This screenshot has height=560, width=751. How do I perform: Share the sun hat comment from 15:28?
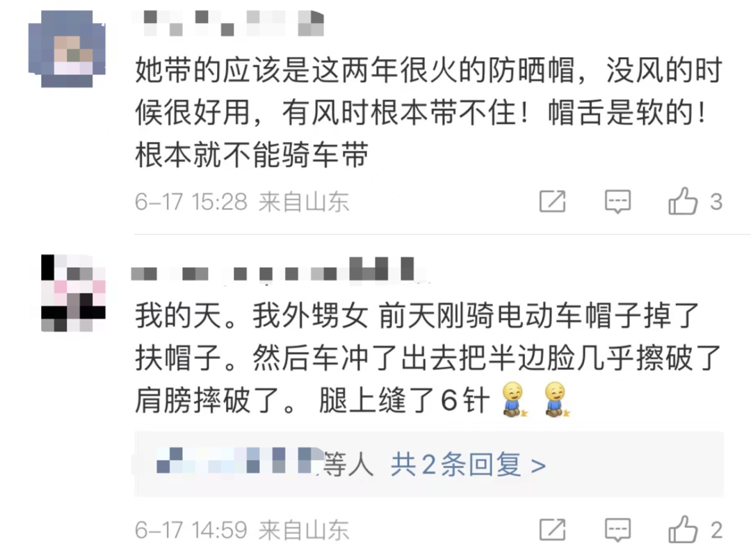pos(552,201)
